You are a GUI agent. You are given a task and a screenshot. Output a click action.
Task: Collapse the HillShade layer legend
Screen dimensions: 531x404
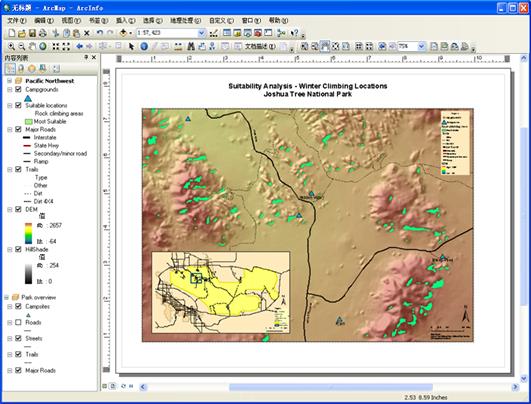[x=9, y=249]
